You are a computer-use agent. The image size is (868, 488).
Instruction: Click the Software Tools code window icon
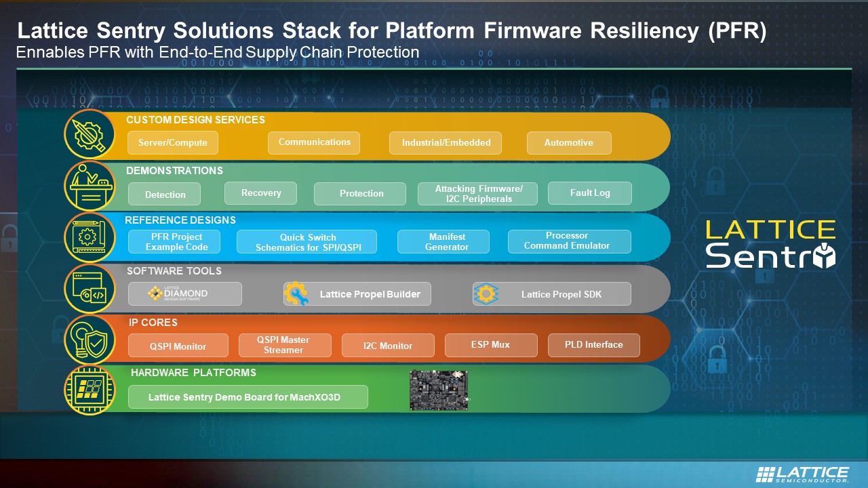point(90,289)
